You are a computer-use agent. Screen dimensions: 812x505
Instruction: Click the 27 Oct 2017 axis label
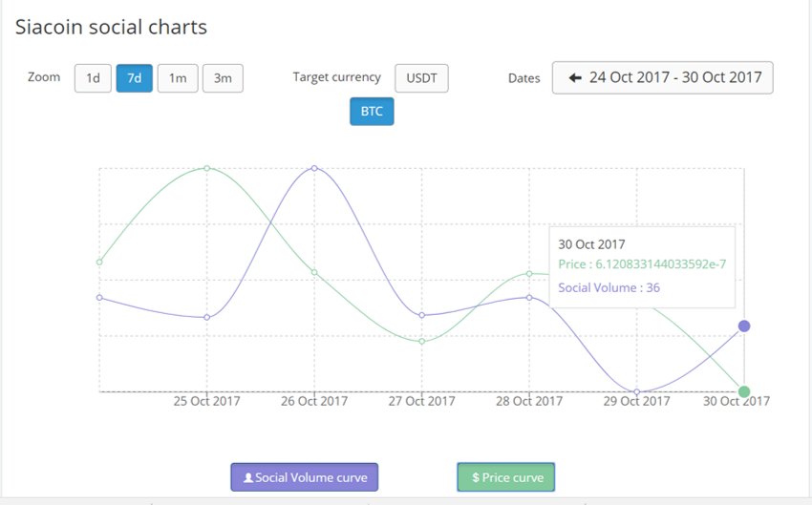[x=422, y=401]
